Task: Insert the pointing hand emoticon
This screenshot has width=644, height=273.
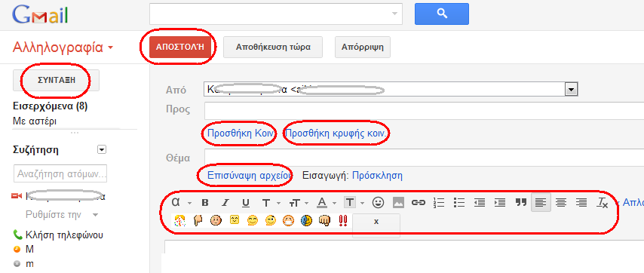Action: [x=198, y=221]
